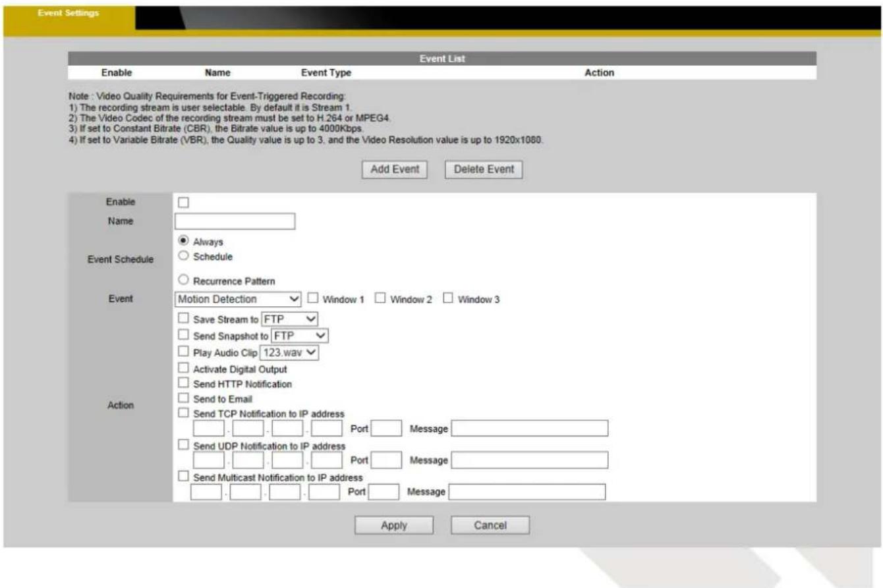883x588 pixels.
Task: Click the TCP notification Port field
Action: [x=386, y=429]
